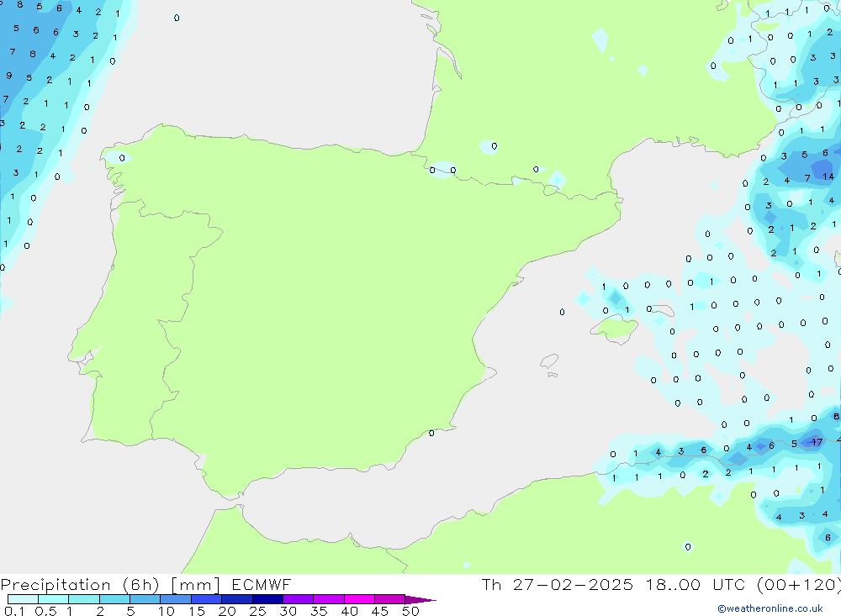Pick the legend swatch between 15 and 20
Image resolution: width=841 pixels, height=616 pixels.
coord(206,599)
